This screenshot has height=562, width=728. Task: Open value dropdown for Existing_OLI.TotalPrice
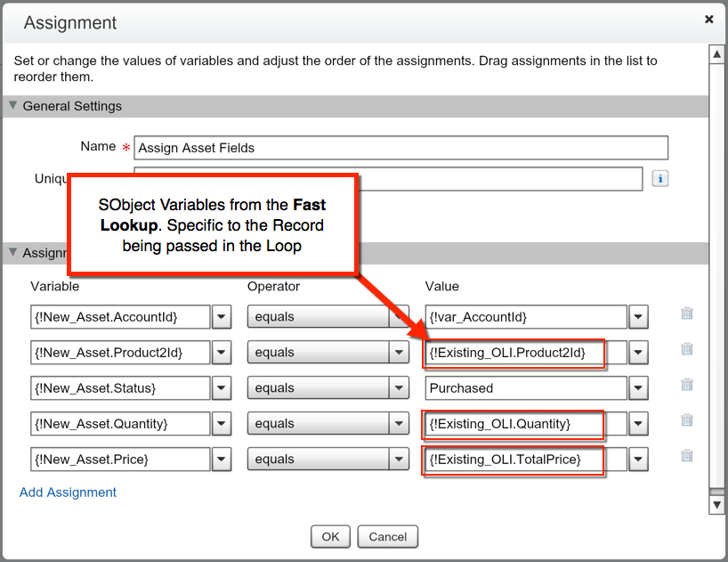(x=638, y=460)
